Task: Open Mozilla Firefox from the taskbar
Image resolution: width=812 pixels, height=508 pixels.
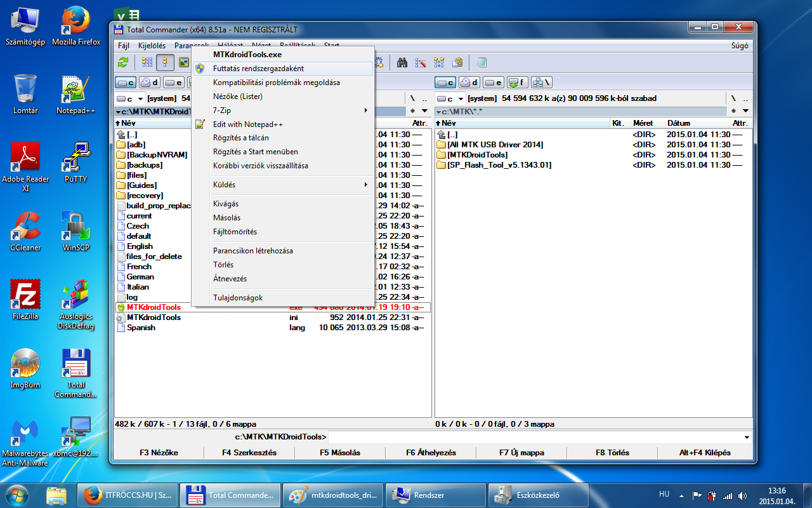Action: [128, 495]
